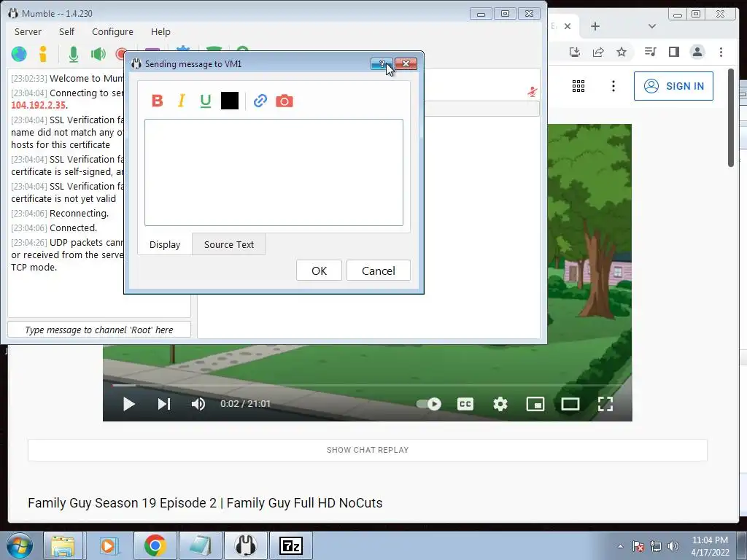Open a new Chrome tab
747x560 pixels.
pyautogui.click(x=595, y=26)
